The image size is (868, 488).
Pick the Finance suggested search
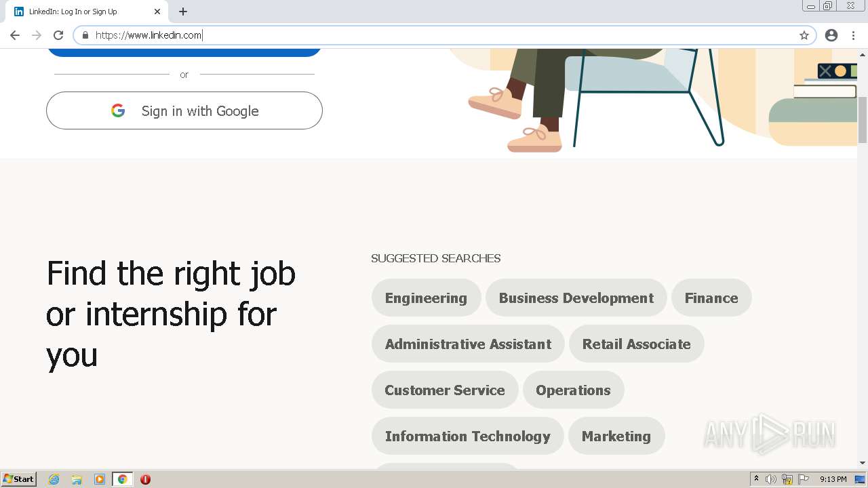coord(711,298)
